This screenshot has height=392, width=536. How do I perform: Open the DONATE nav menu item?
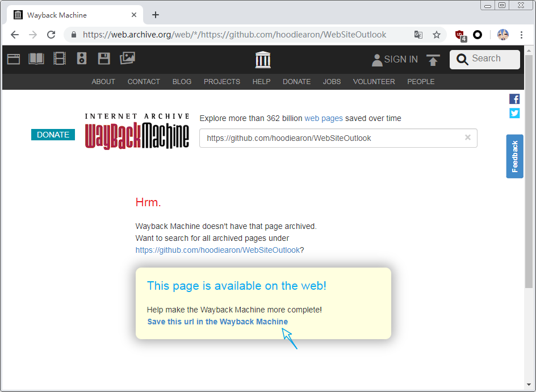pyautogui.click(x=297, y=82)
